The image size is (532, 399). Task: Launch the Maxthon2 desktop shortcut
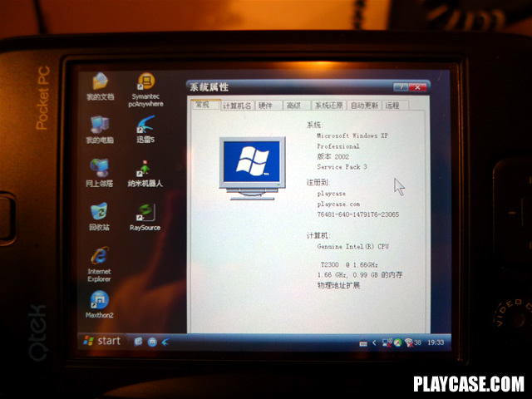tap(100, 304)
